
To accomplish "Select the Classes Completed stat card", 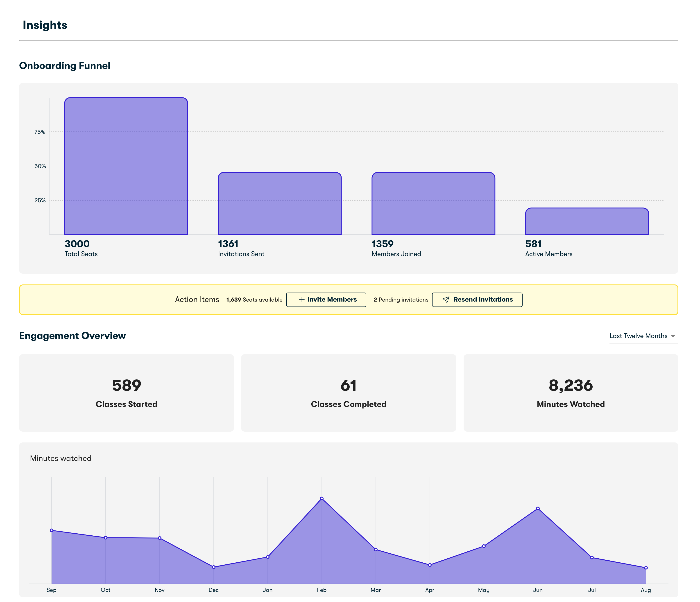I will point(348,393).
